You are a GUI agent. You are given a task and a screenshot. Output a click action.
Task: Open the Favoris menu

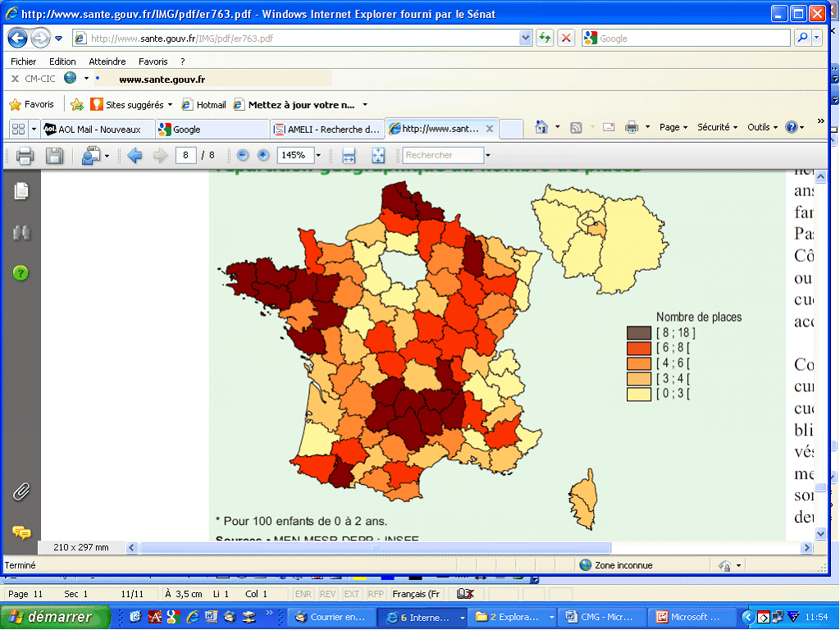(153, 62)
